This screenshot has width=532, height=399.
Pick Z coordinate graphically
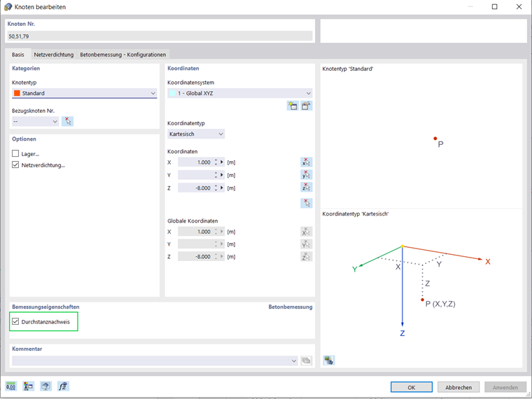pyautogui.click(x=307, y=188)
